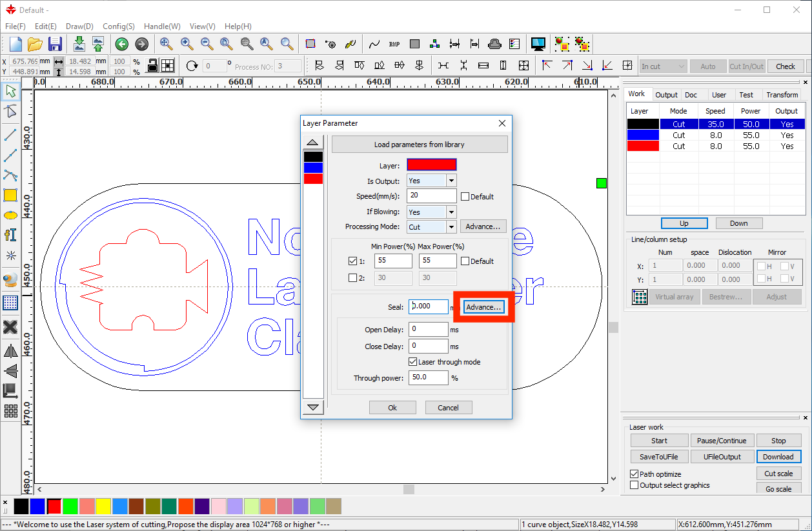The height and width of the screenshot is (531, 812).
Task: Open the Is Output dropdown
Action: tap(451, 181)
